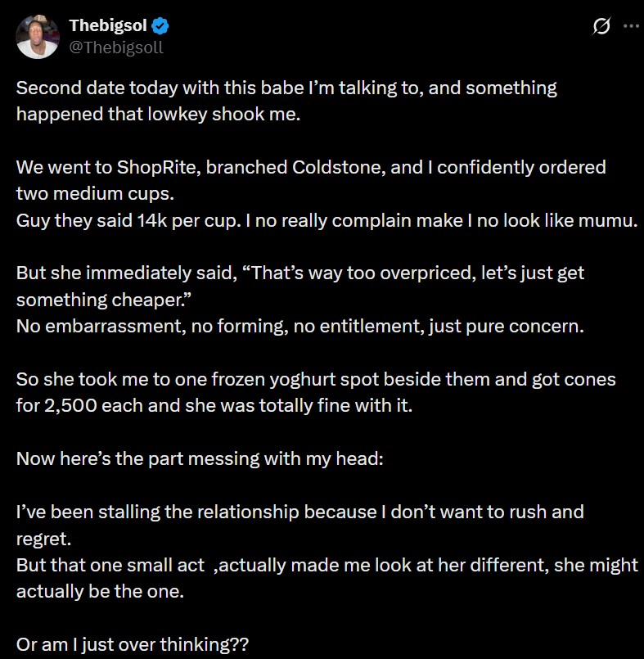Screen dimensions: 644x659
Task: Click the "But that one small act" line
Action: coord(327,566)
